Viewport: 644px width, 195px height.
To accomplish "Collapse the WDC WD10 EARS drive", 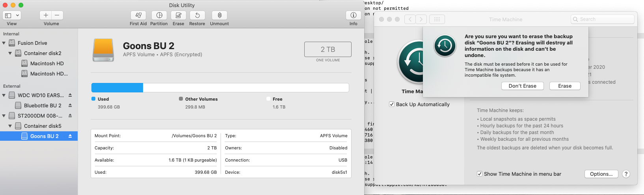I will coord(4,96).
